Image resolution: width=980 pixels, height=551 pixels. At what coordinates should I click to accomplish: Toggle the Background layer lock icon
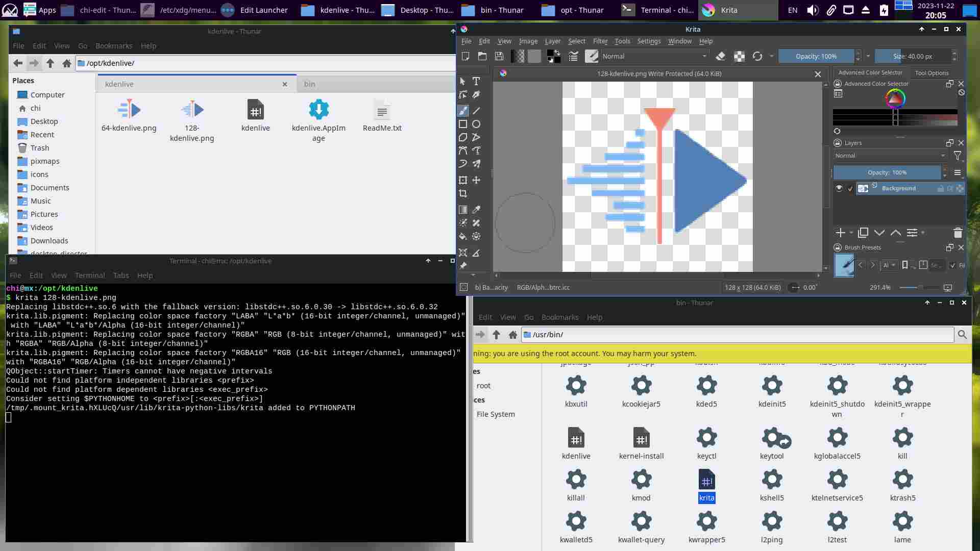click(940, 189)
